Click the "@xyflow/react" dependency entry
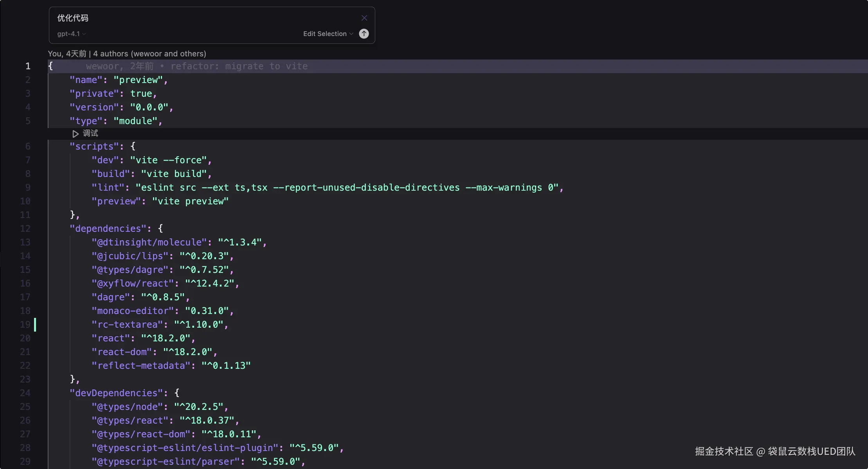The image size is (868, 469). (133, 283)
